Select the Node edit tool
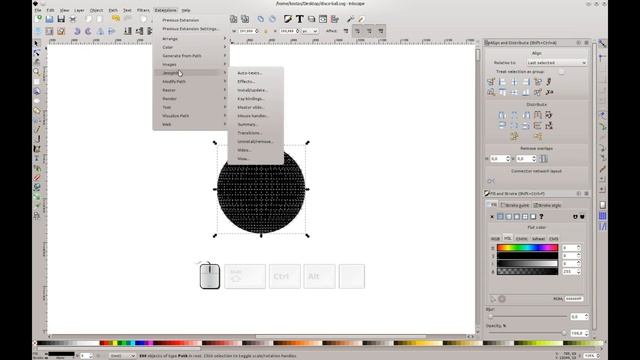Screen dimensions: 640x360 click(37, 53)
